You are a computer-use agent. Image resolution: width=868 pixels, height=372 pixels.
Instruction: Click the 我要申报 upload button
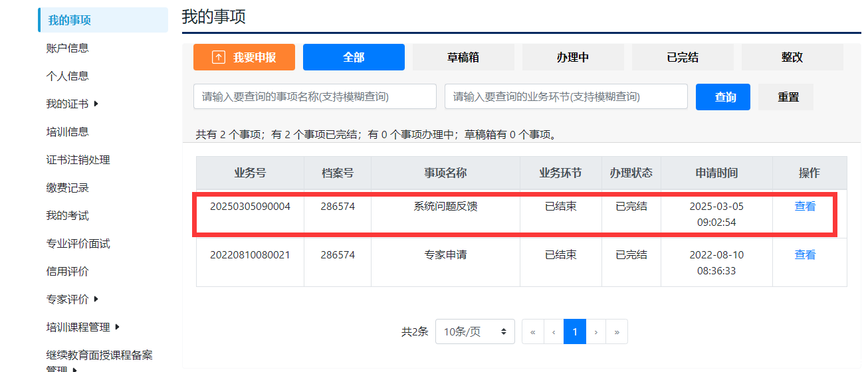[244, 57]
